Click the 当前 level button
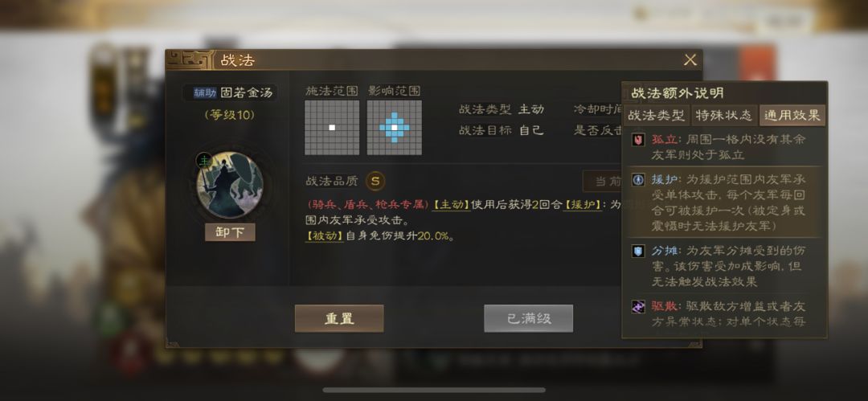The width and height of the screenshot is (868, 401). point(602,181)
